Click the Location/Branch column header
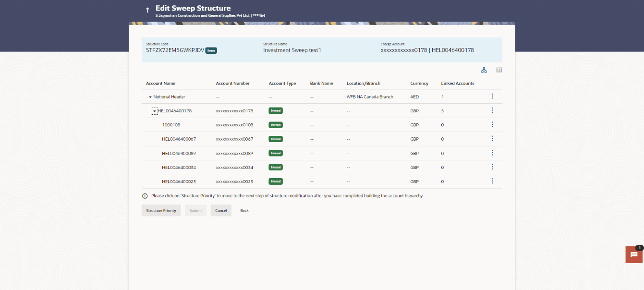Image resolution: width=644 pixels, height=290 pixels. 364,83
